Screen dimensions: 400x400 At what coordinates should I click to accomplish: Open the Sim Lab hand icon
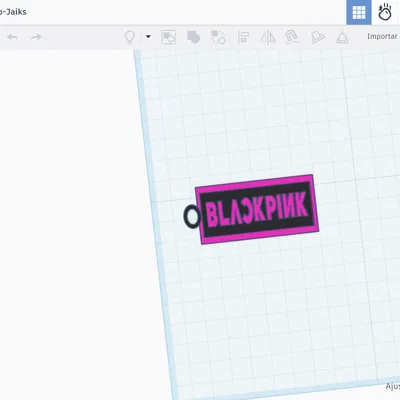click(385, 12)
